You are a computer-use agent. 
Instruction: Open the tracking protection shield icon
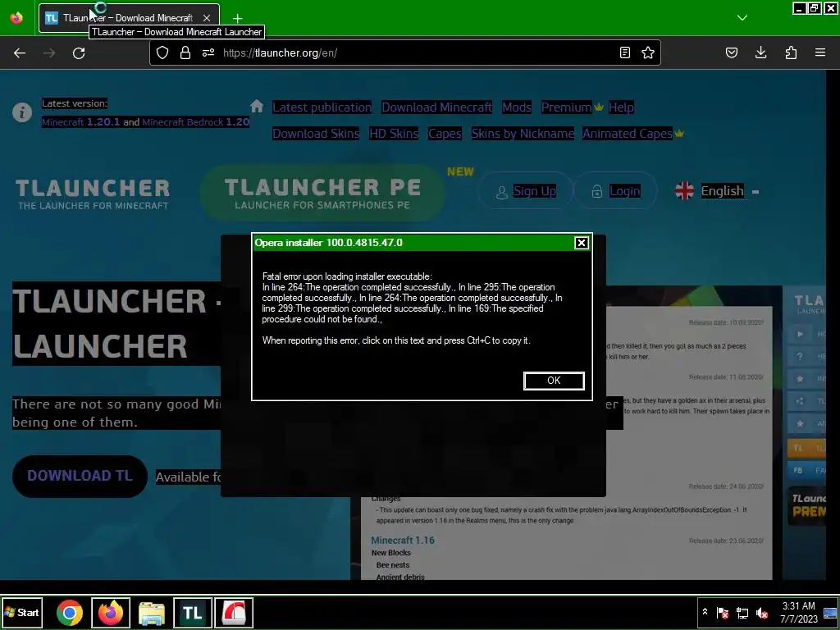tap(162, 52)
